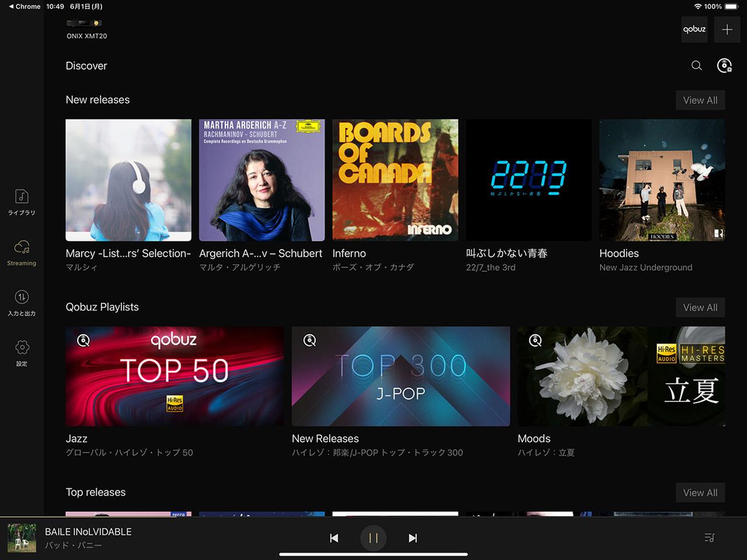The height and width of the screenshot is (560, 747).
Task: Click the qobuz service button at top
Action: (x=694, y=29)
